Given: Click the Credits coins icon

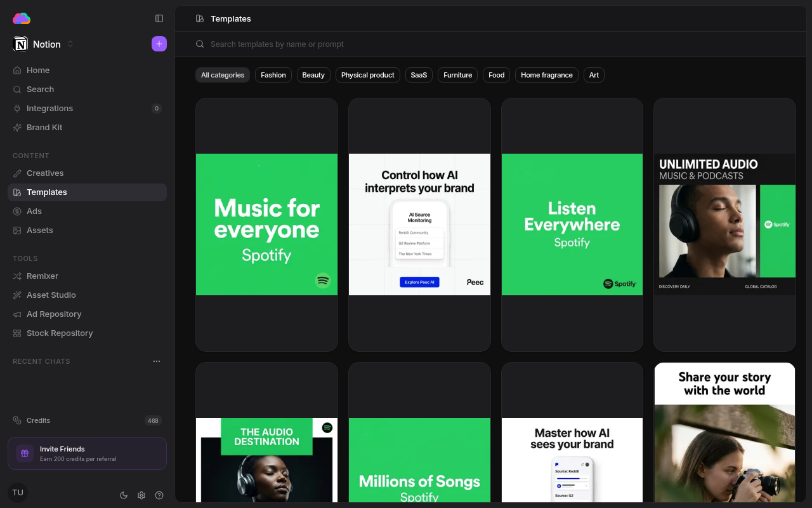Looking at the screenshot, I should tap(17, 420).
